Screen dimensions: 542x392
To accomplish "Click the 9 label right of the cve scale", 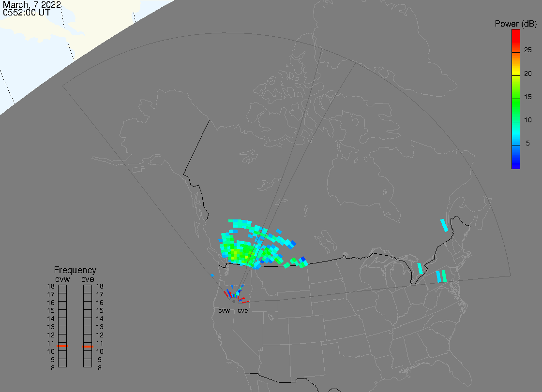I will point(100,360).
